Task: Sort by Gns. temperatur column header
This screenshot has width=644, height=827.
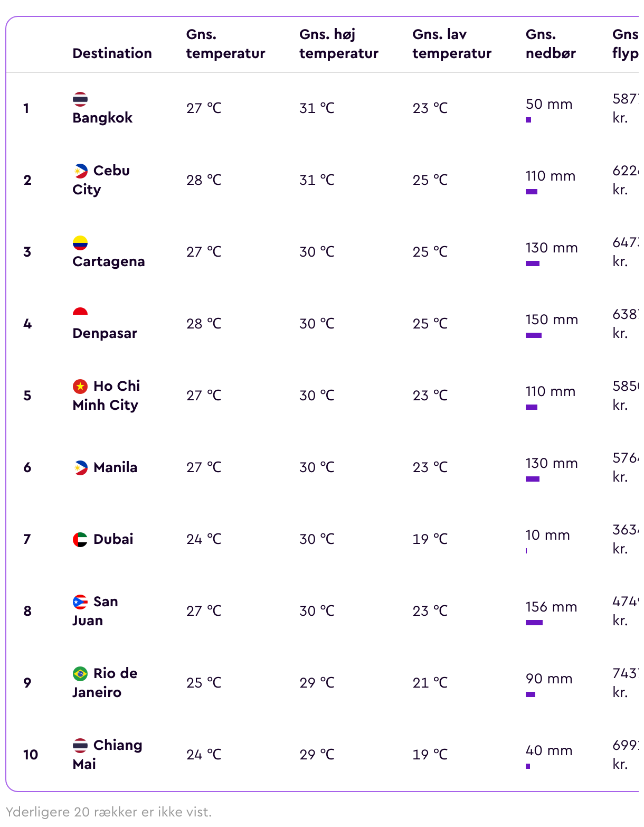Action: point(225,44)
